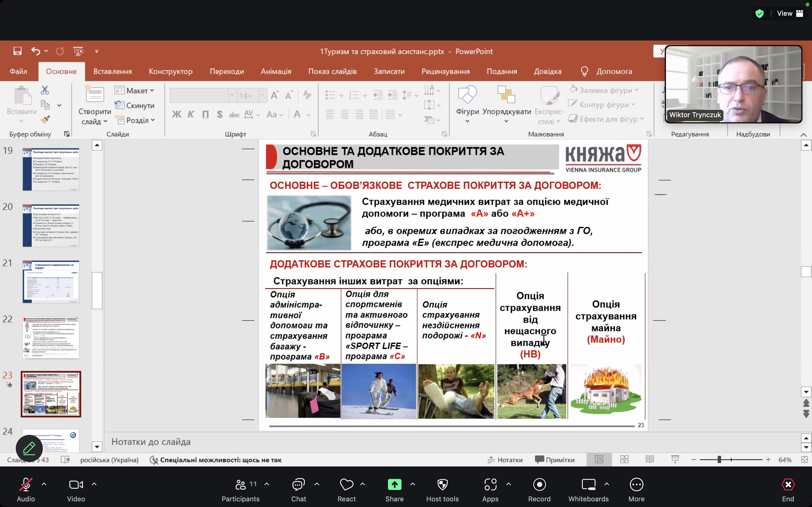
Task: Open Host tools shield icon
Action: coord(442,484)
